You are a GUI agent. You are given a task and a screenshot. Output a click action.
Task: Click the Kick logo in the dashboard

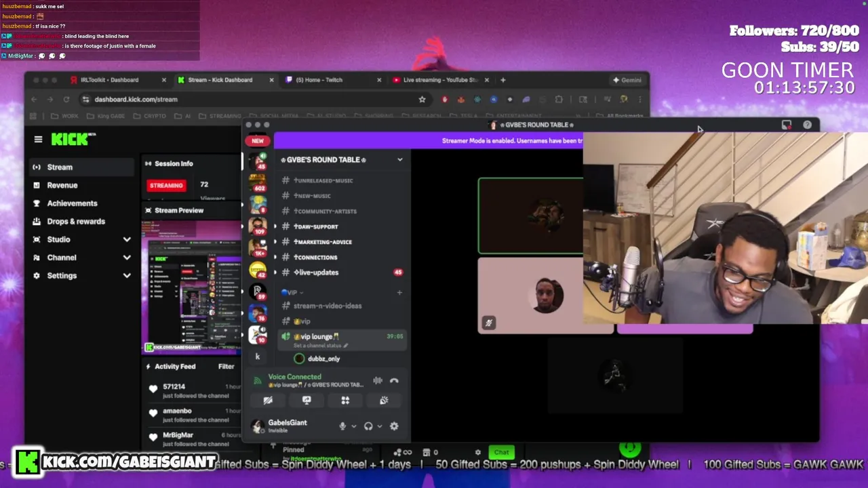(74, 139)
